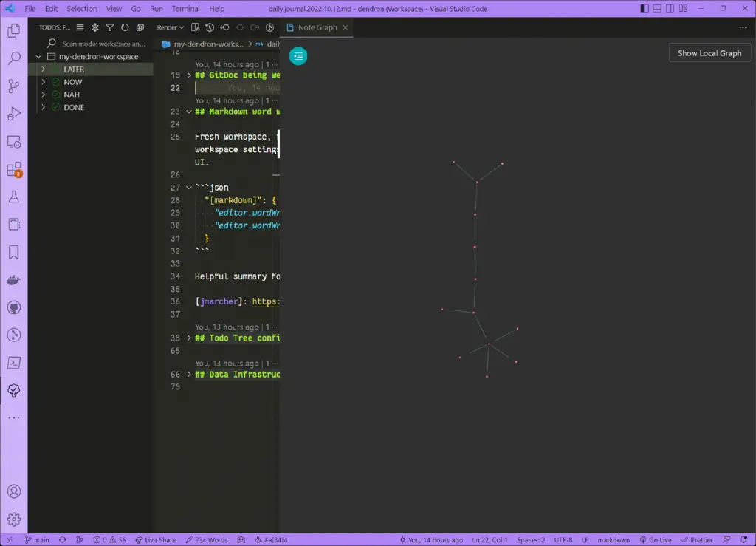Start Live Share from the status bar

[156, 540]
